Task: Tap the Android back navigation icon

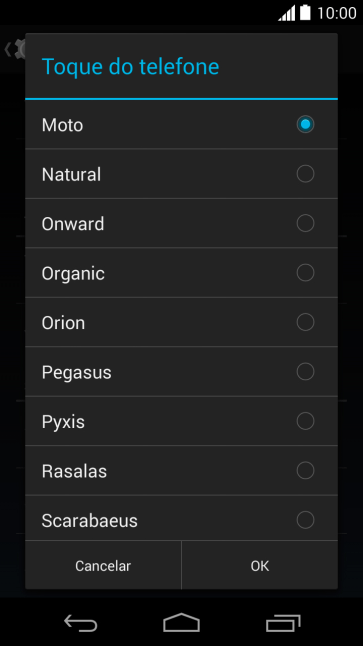Action: 80,623
